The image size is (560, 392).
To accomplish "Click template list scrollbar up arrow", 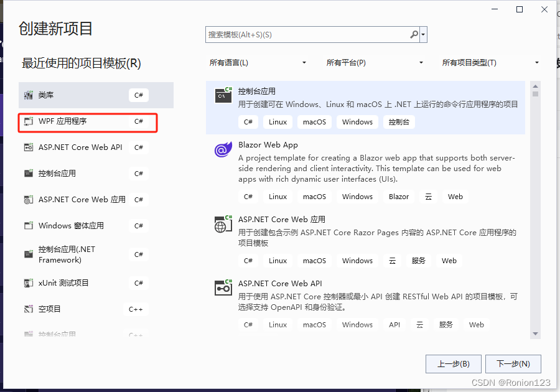I will [535, 86].
